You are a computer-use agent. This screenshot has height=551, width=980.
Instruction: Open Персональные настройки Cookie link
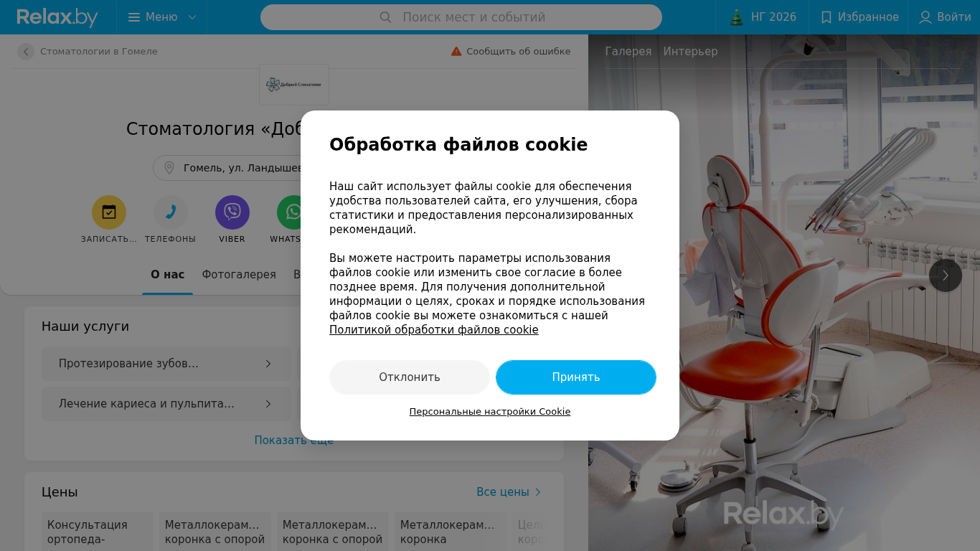pos(490,412)
